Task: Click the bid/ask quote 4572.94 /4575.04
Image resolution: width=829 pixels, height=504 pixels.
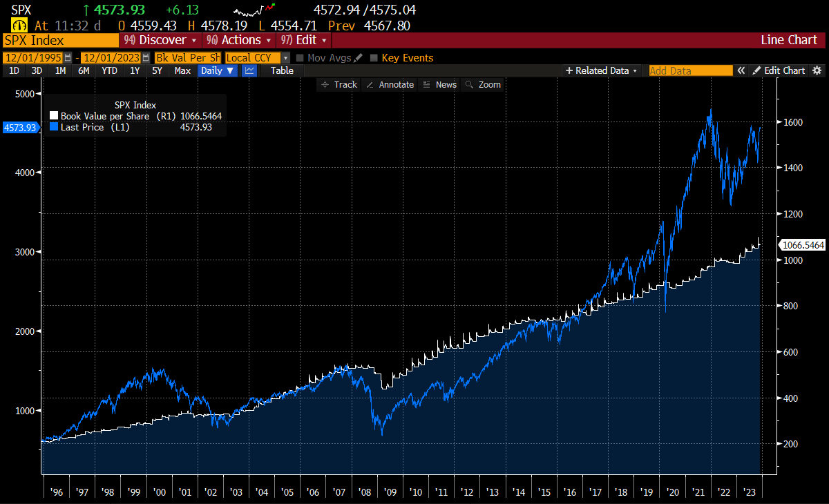Action: [x=364, y=10]
